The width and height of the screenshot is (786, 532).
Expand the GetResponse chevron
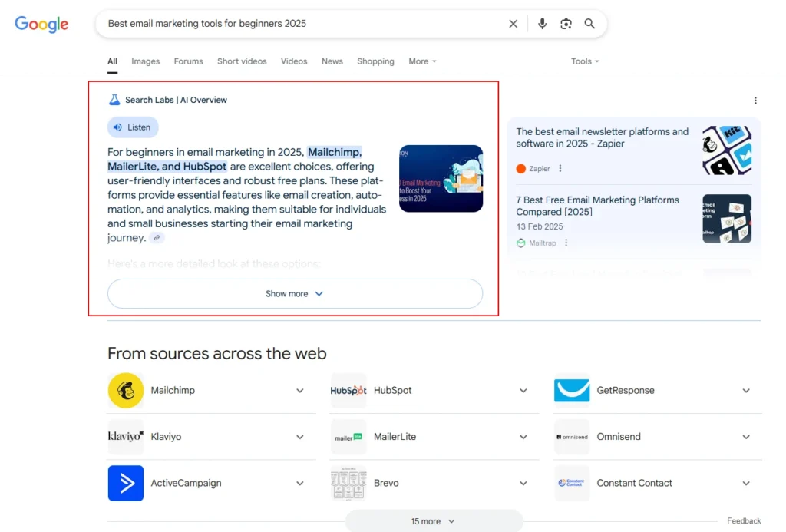(x=746, y=391)
